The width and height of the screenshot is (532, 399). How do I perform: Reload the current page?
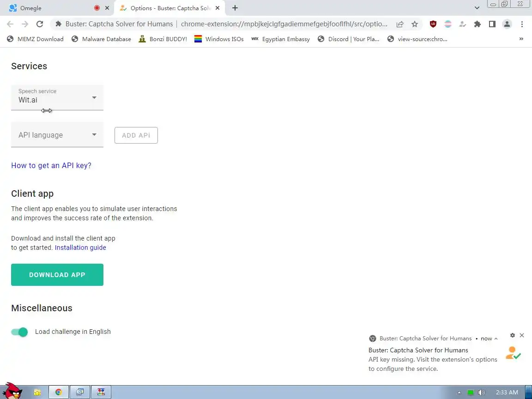coord(40,24)
